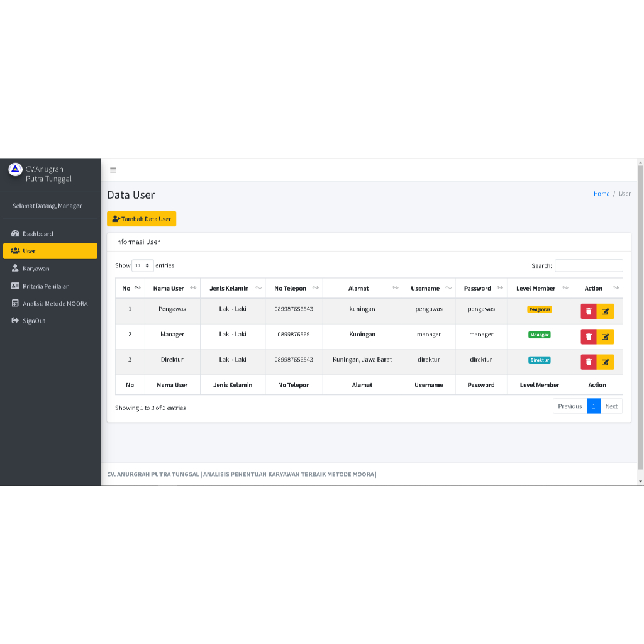
Task: Open the Dashboard menu item
Action: tap(50, 234)
